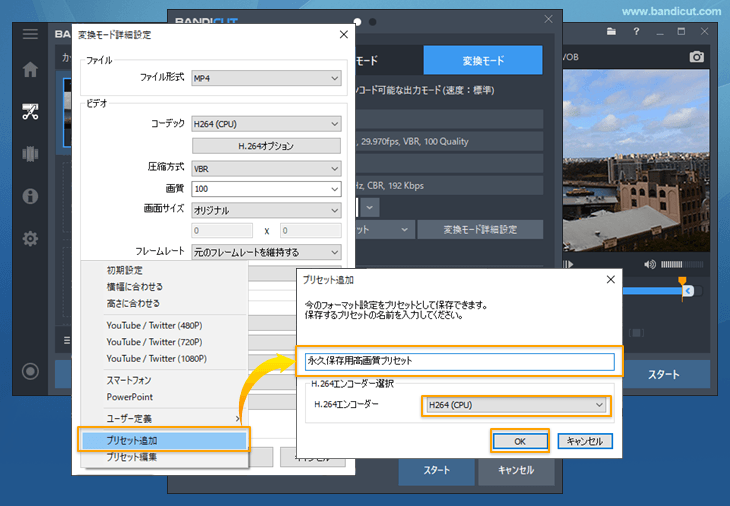Click the 変換モード詳細設定 button

pyautogui.click(x=480, y=229)
